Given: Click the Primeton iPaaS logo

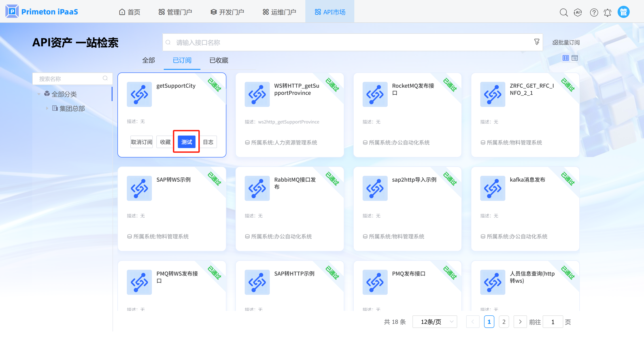Looking at the screenshot, I should point(42,12).
